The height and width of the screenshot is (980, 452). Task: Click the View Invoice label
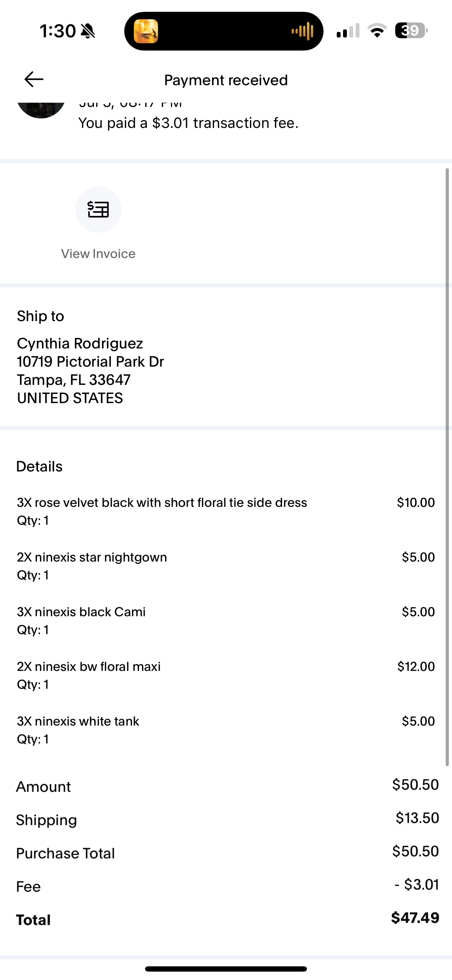point(98,254)
